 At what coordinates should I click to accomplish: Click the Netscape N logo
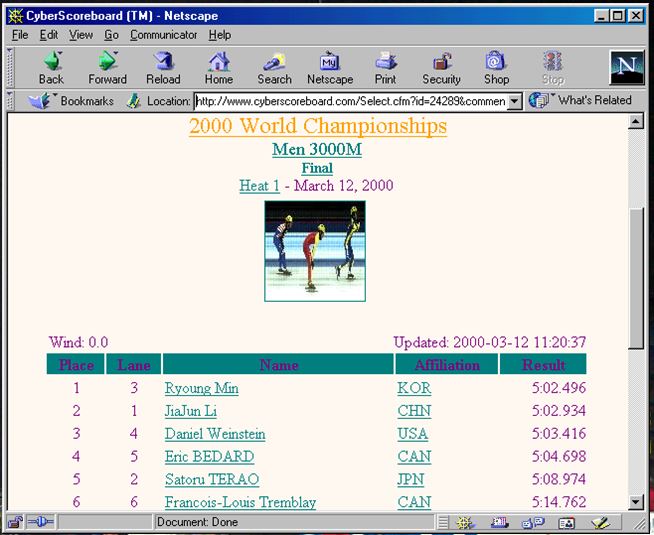(x=626, y=66)
